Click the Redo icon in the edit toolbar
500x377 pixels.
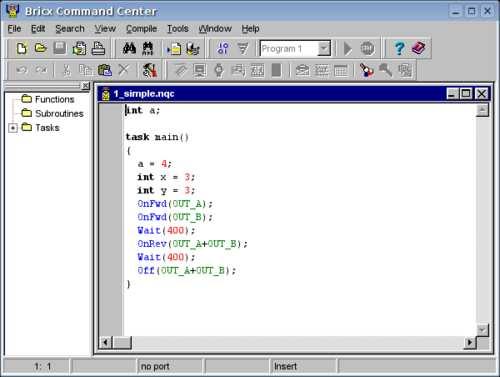tap(41, 70)
